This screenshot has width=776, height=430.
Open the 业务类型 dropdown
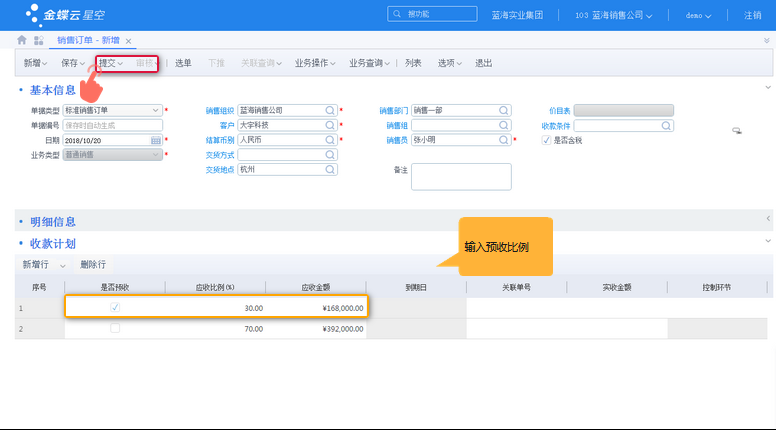coord(155,155)
